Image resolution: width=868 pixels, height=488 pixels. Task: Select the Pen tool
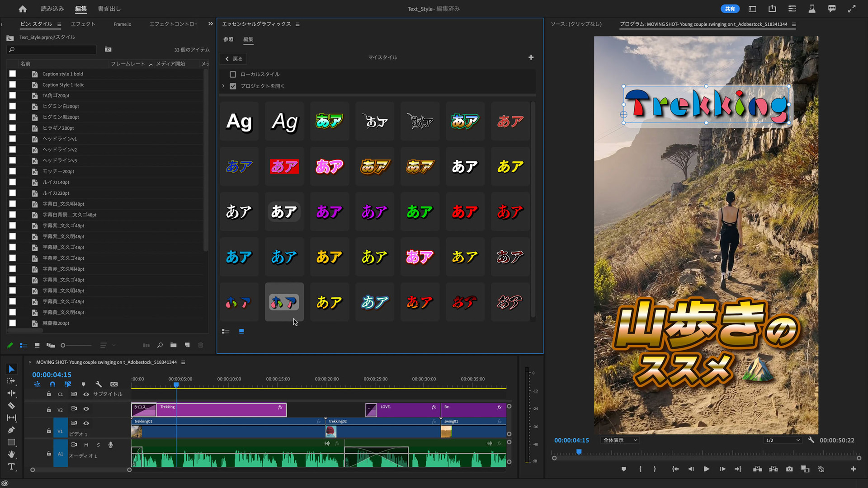point(11,430)
